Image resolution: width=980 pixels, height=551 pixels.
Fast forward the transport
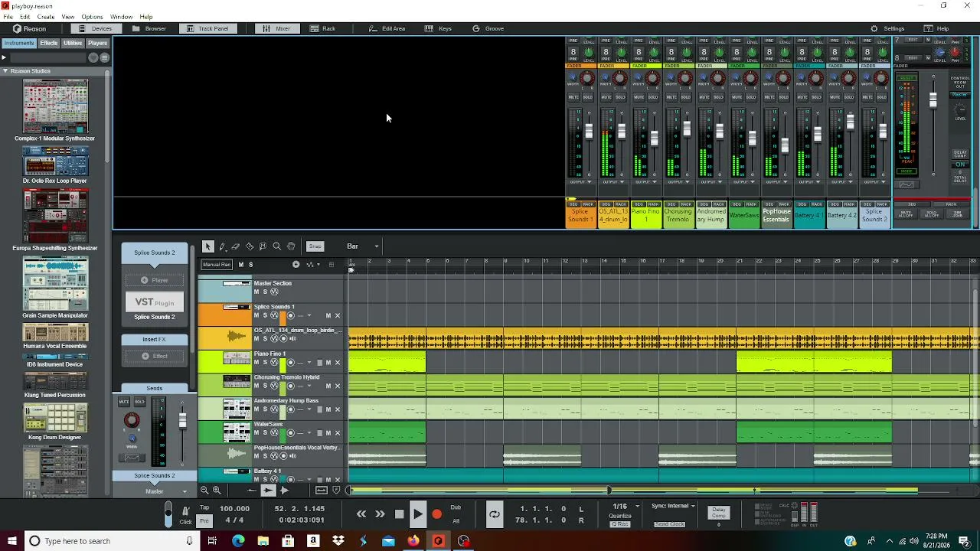tap(380, 514)
